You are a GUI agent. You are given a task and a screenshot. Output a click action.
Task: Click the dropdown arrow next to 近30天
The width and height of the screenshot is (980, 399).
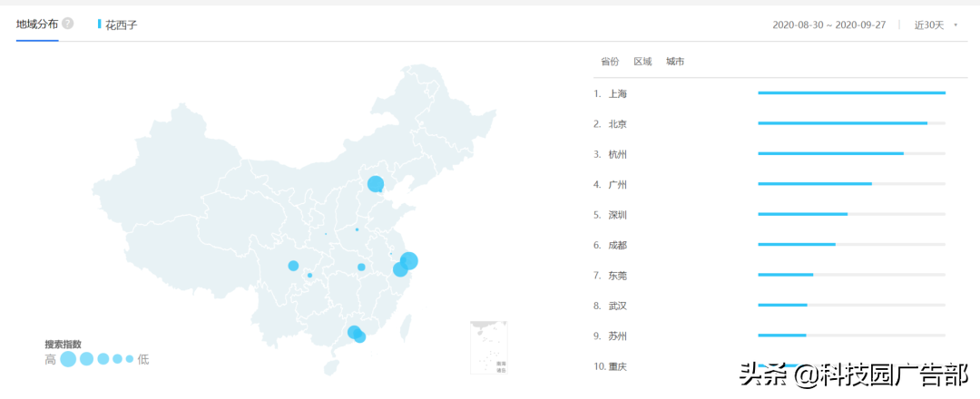click(x=955, y=25)
